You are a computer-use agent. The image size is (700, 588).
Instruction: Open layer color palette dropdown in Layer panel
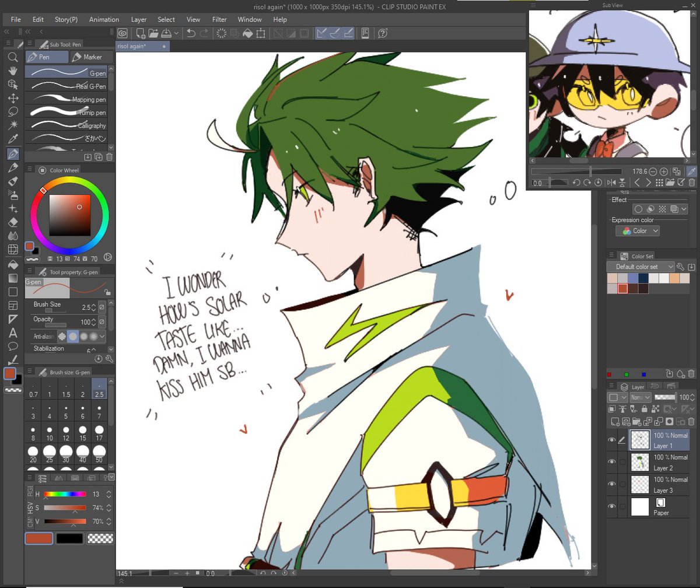(617, 397)
